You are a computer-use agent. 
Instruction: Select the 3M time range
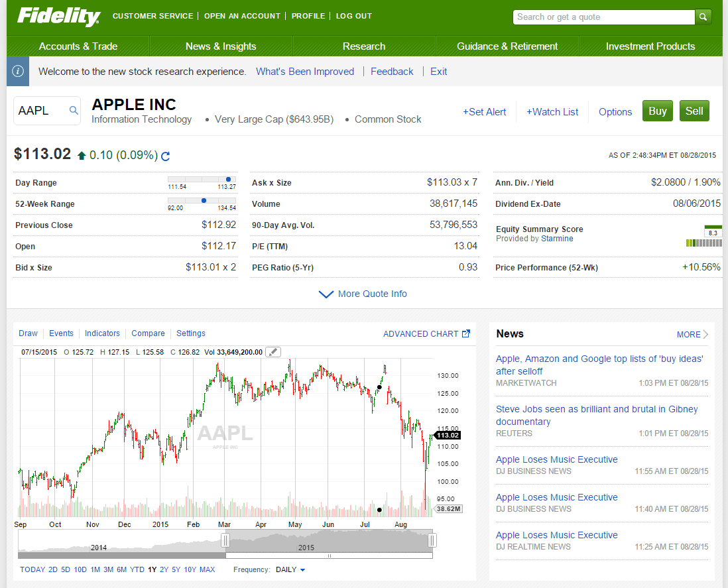[x=108, y=569]
